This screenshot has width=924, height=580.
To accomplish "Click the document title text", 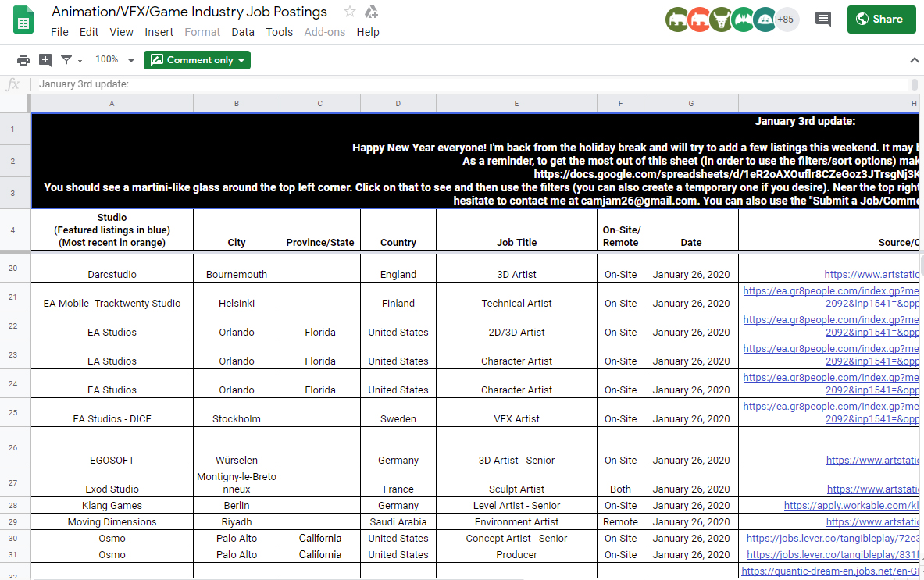I will point(189,12).
